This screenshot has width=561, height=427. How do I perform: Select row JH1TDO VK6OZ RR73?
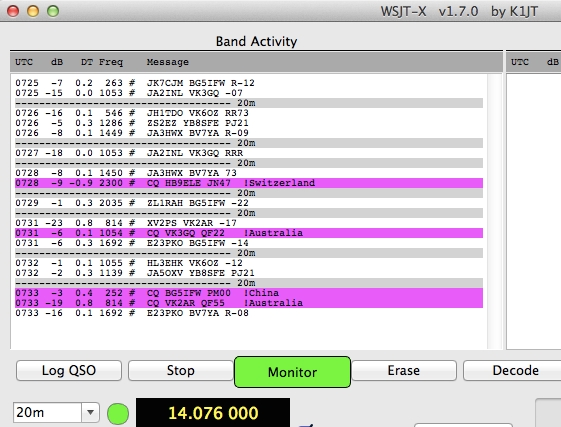(x=249, y=113)
